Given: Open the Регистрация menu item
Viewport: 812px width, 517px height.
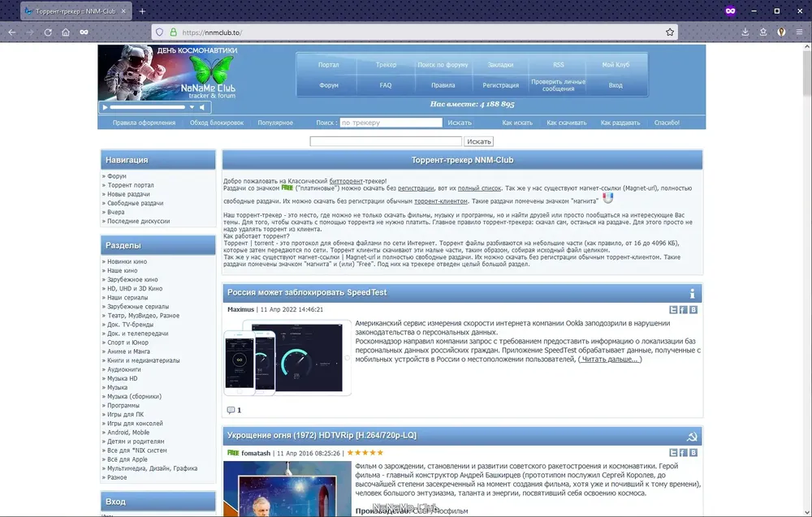Looking at the screenshot, I should point(500,85).
